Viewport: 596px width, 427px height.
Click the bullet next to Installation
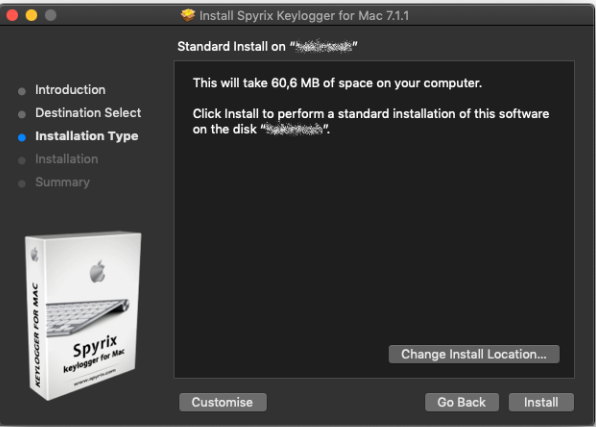pos(22,160)
